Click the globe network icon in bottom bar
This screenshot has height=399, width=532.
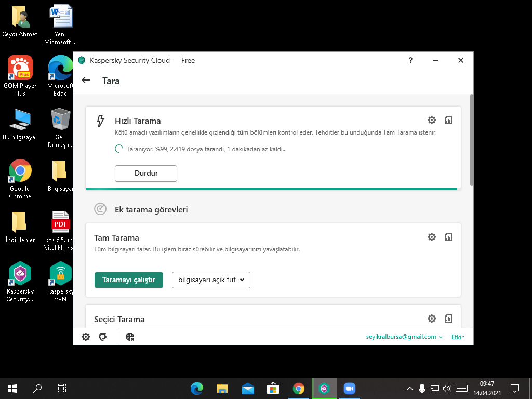click(x=130, y=337)
